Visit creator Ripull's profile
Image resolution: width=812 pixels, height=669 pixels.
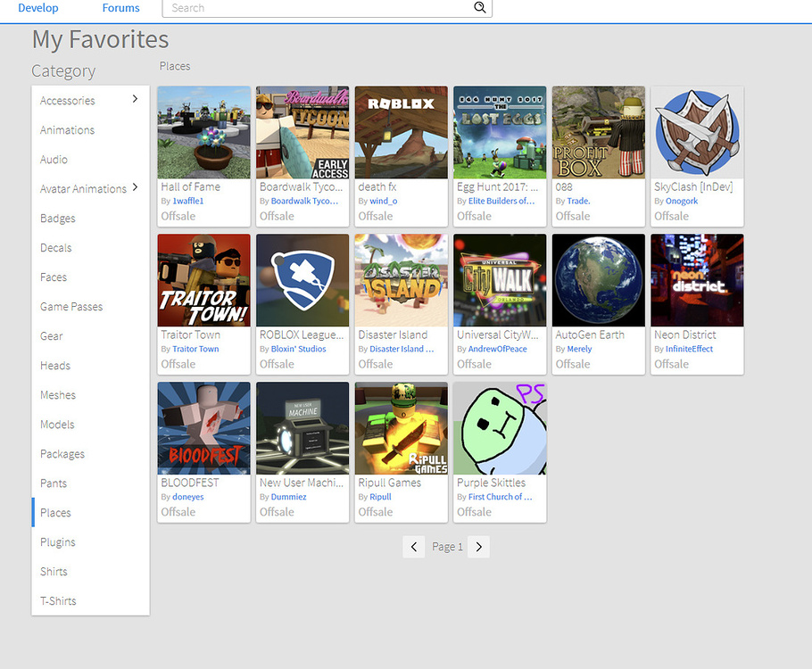pyautogui.click(x=380, y=497)
